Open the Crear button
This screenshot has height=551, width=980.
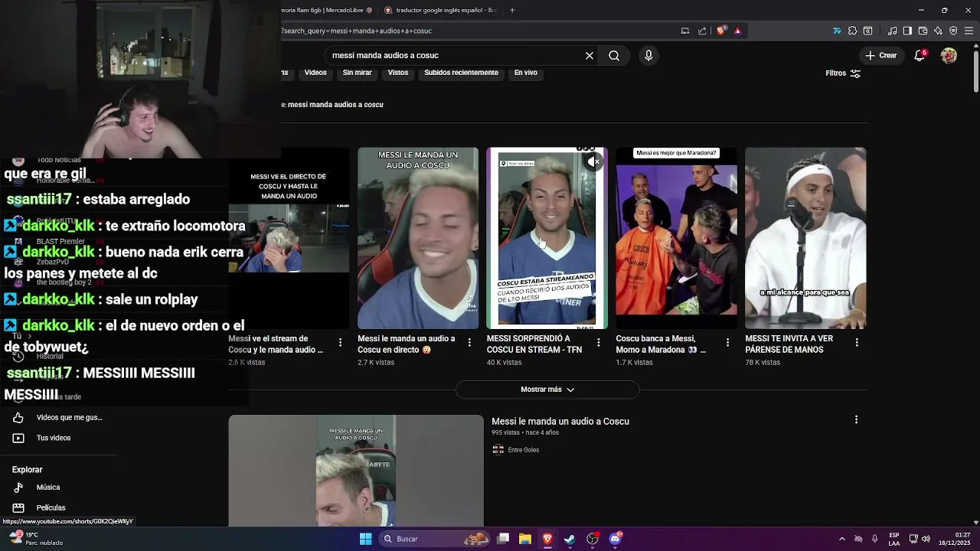880,55
